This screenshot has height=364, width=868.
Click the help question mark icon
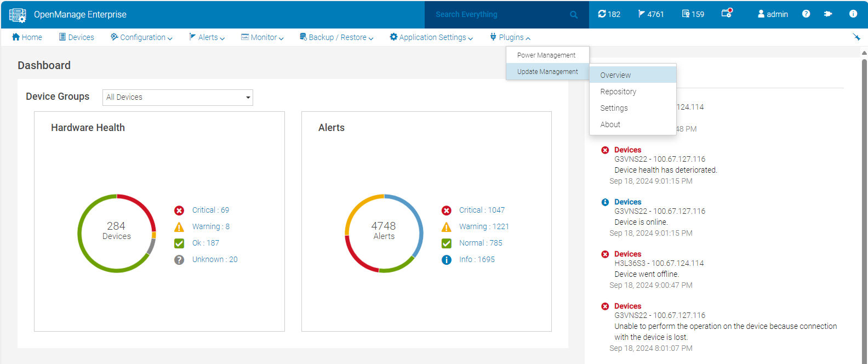click(806, 14)
